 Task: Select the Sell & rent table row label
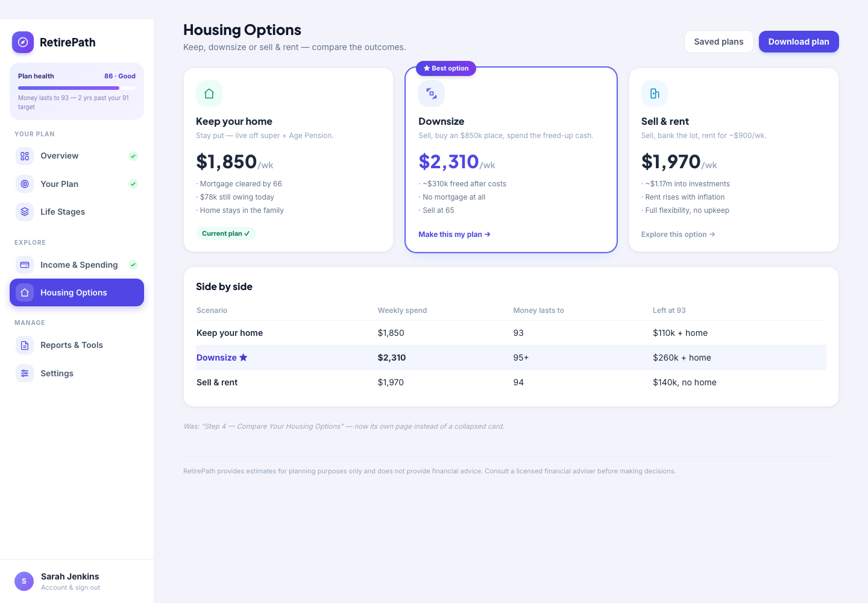tap(217, 382)
